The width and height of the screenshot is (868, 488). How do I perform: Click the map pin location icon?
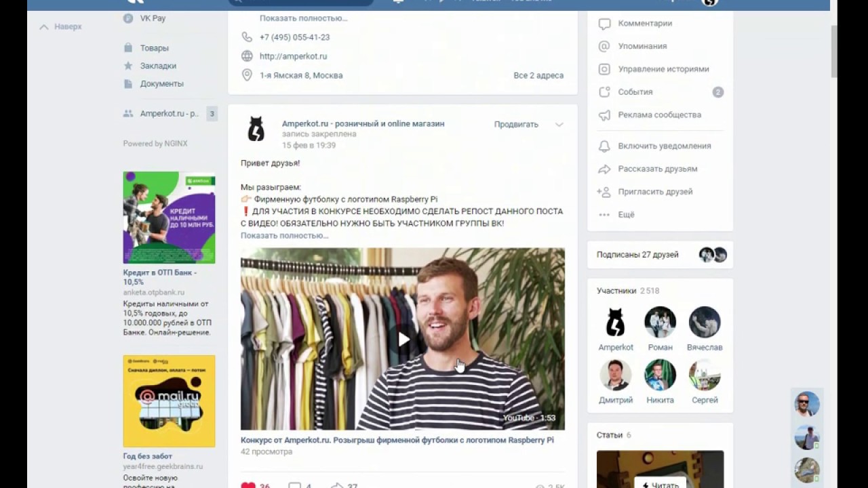(247, 75)
